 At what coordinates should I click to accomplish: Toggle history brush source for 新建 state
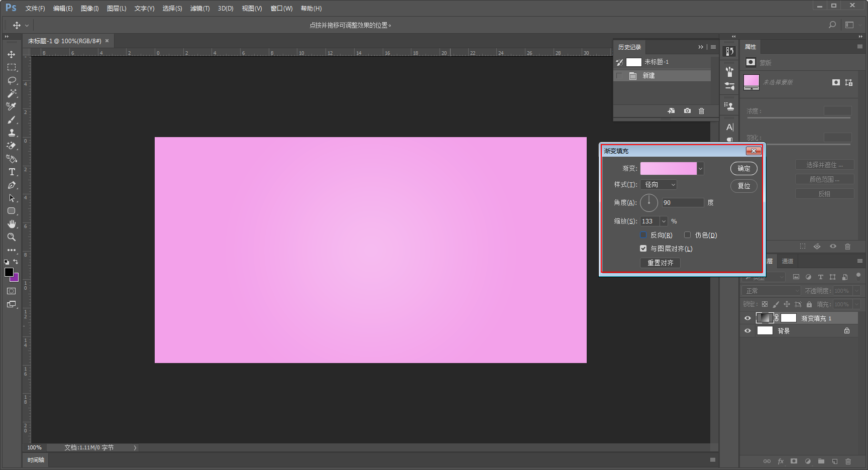coord(619,76)
